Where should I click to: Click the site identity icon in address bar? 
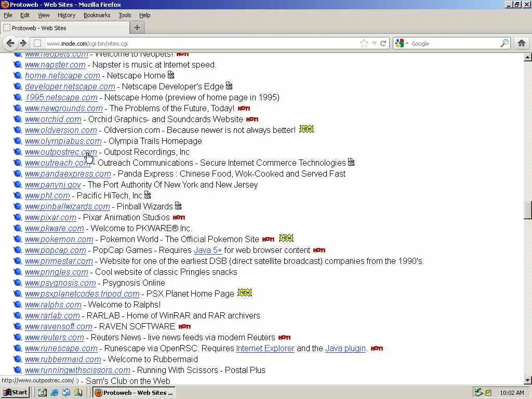point(37,44)
